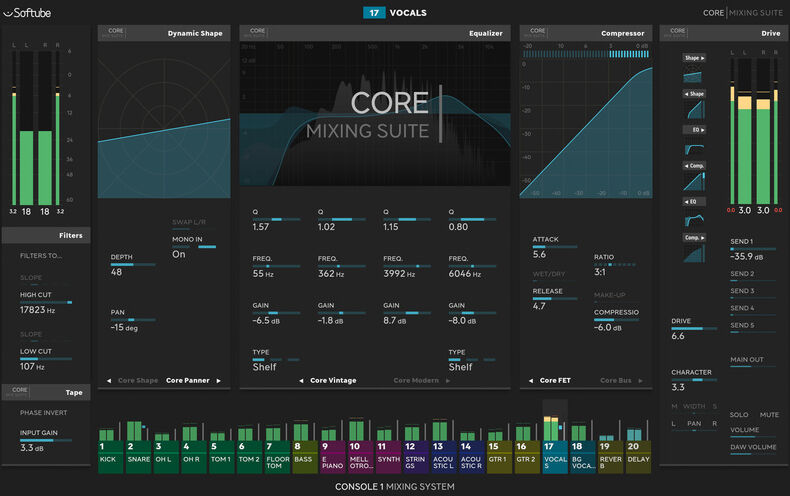
Task: Toggle MONO IN switch set to On
Action: (194, 247)
